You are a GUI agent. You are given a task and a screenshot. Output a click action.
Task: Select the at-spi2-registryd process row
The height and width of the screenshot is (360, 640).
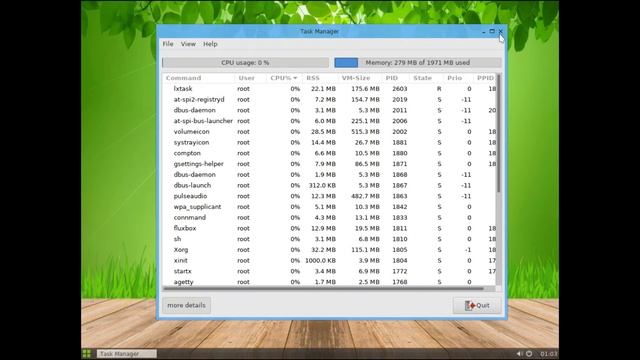pyautogui.click(x=329, y=100)
